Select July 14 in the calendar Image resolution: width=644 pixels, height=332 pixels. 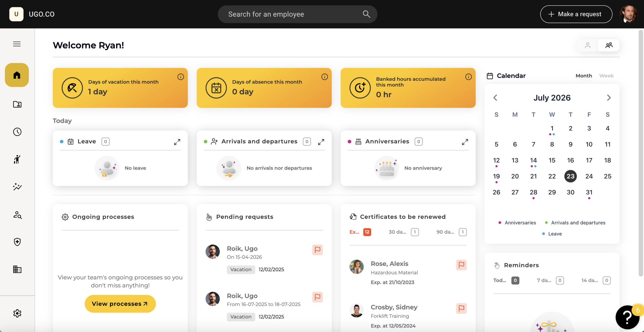coord(533,161)
